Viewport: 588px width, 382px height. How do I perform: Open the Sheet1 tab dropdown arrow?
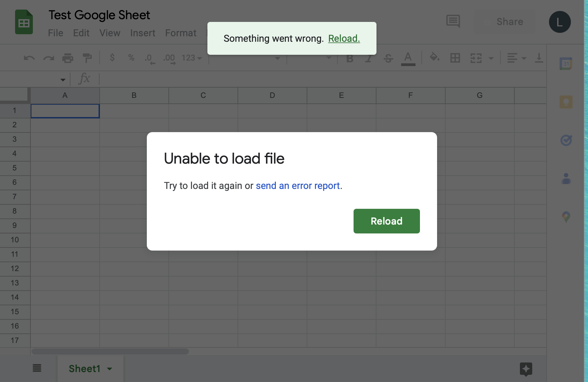(110, 369)
